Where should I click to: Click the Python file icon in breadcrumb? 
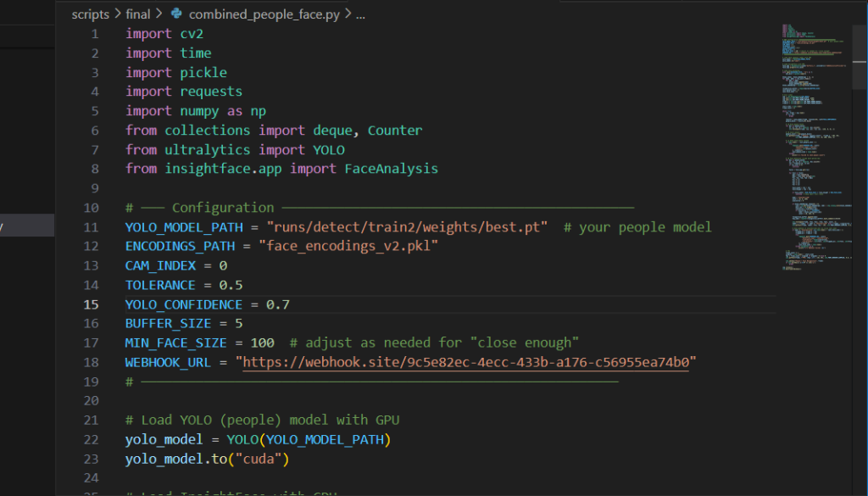click(176, 14)
